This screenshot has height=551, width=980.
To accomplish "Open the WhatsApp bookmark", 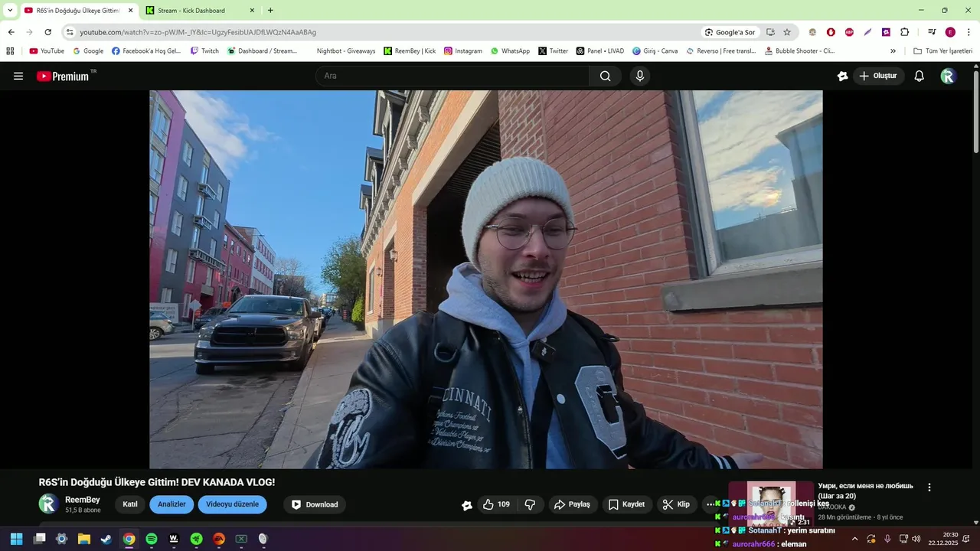I will [510, 51].
